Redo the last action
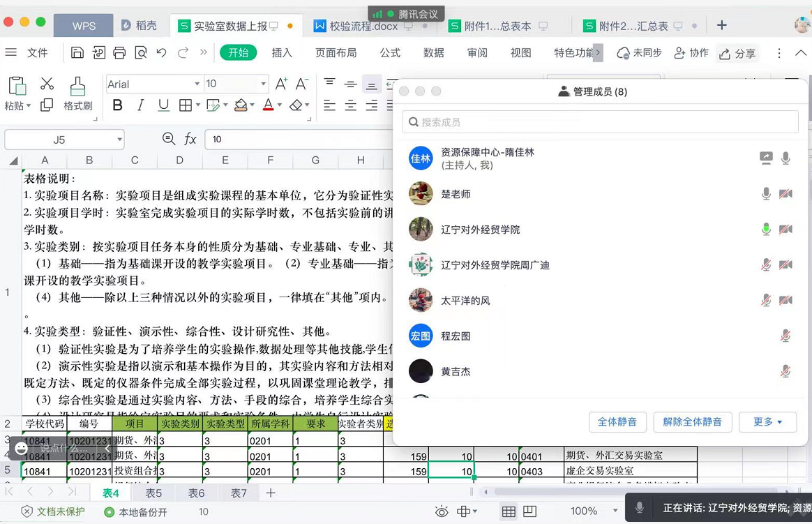This screenshot has width=812, height=524. [x=183, y=53]
